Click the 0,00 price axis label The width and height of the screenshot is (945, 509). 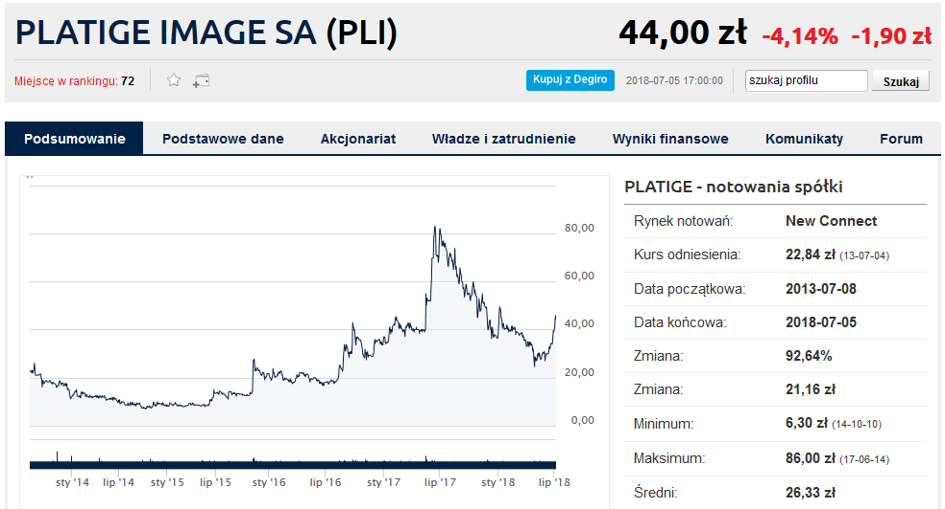coord(582,420)
